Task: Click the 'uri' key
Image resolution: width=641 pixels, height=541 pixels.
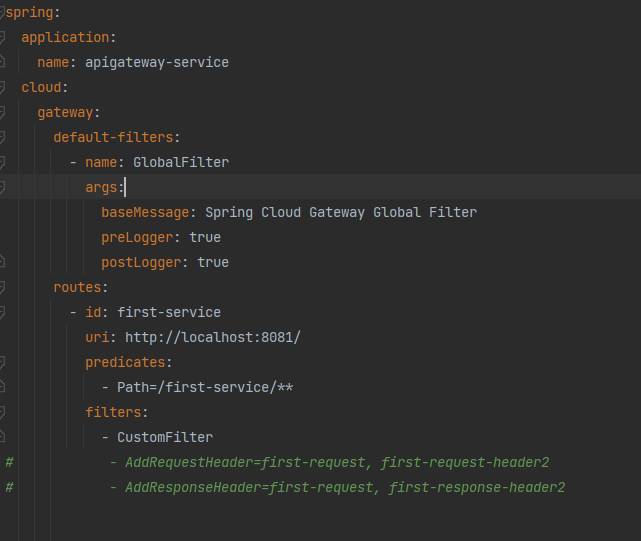Action: pyautogui.click(x=97, y=337)
